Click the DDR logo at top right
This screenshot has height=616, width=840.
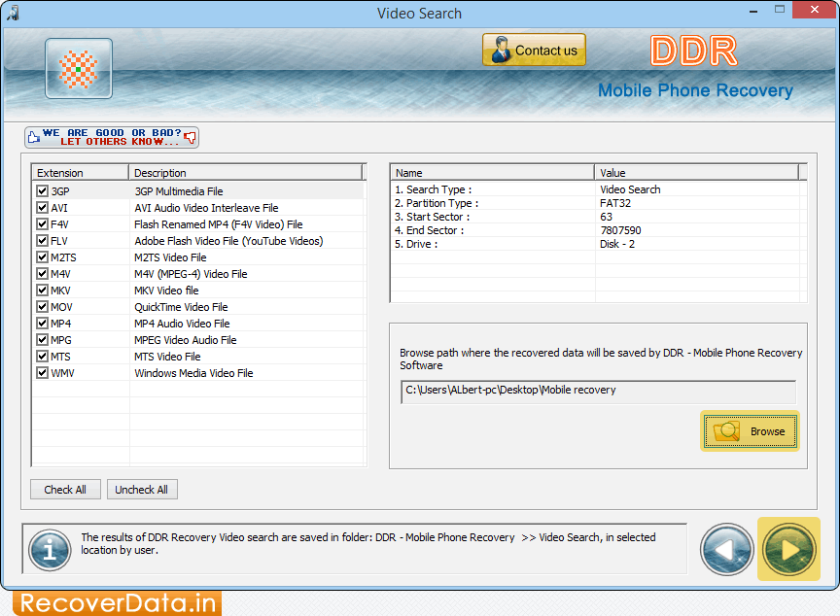693,51
